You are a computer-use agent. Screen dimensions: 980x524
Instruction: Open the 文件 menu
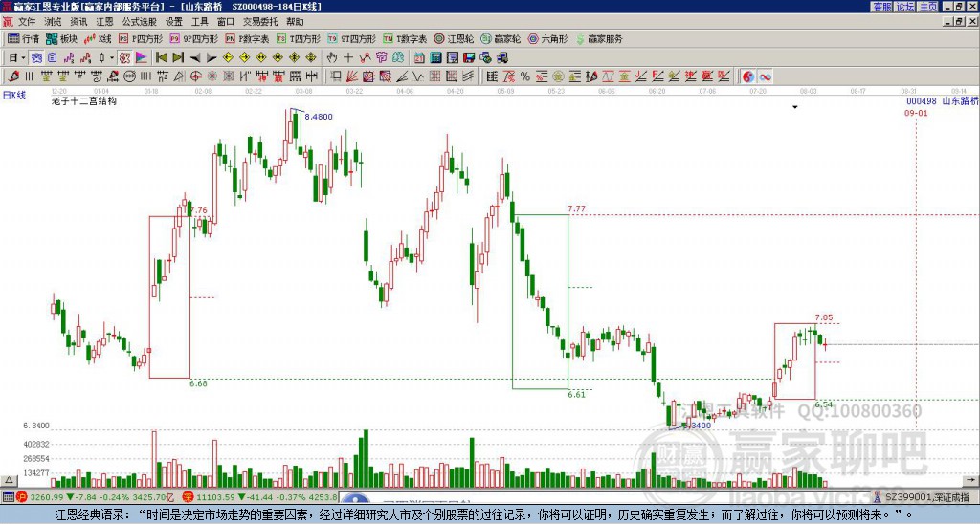point(27,22)
